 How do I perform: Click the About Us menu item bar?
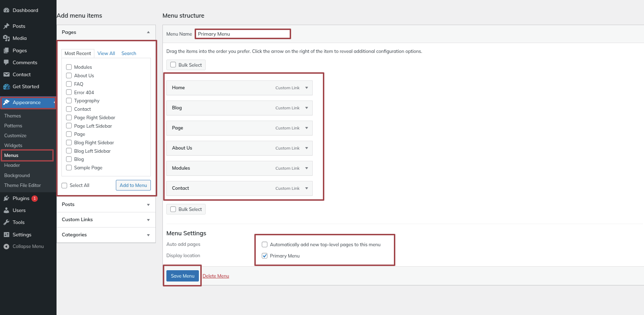pyautogui.click(x=240, y=148)
